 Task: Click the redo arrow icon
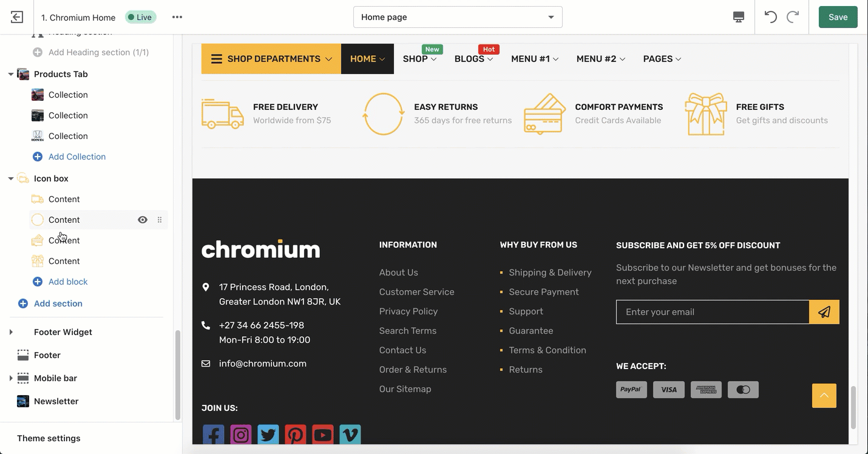pyautogui.click(x=793, y=17)
